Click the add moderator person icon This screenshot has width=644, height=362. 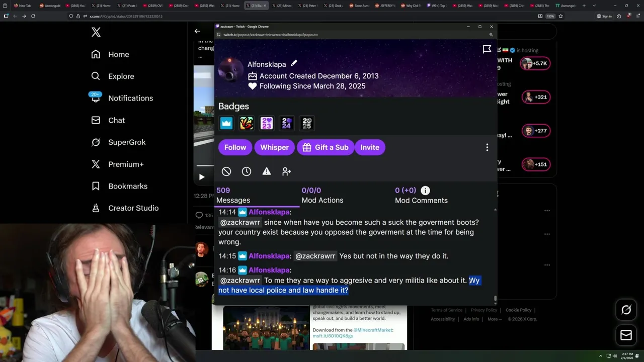pos(287,171)
